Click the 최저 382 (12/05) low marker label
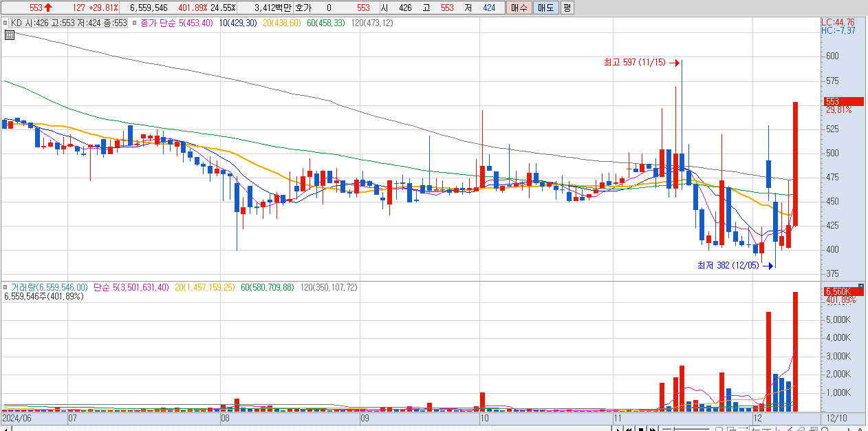 tap(728, 265)
